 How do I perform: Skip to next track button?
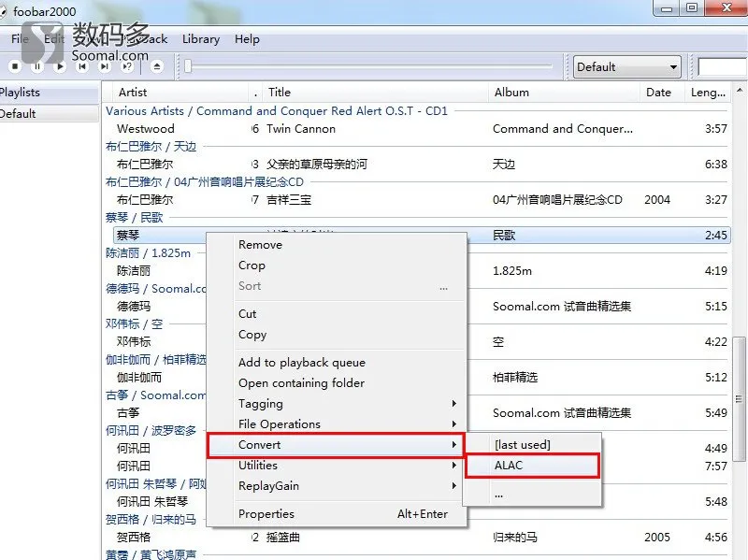(105, 66)
